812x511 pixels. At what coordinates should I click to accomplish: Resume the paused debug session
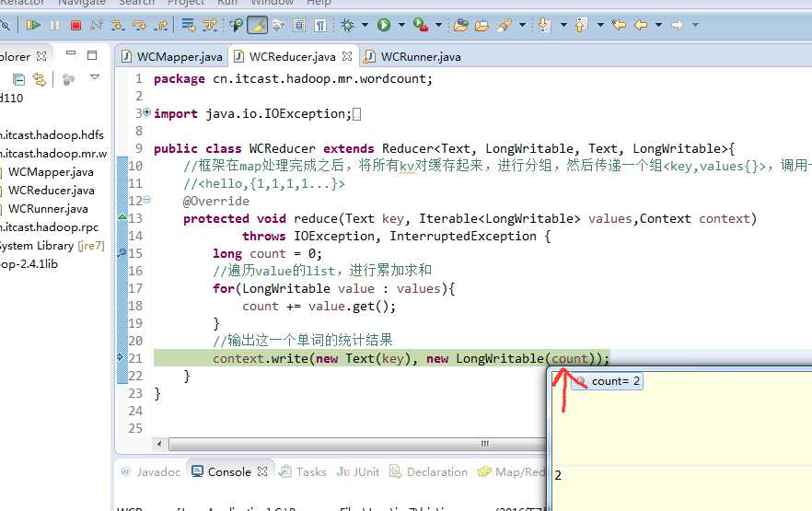pyautogui.click(x=32, y=25)
